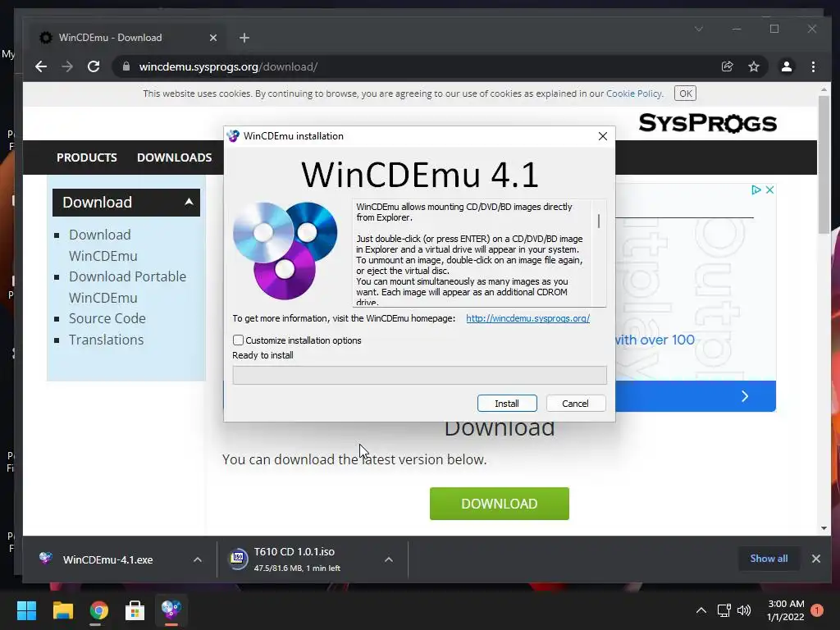The image size is (840, 630).
Task: Open the Windows Start menu
Action: 26,610
